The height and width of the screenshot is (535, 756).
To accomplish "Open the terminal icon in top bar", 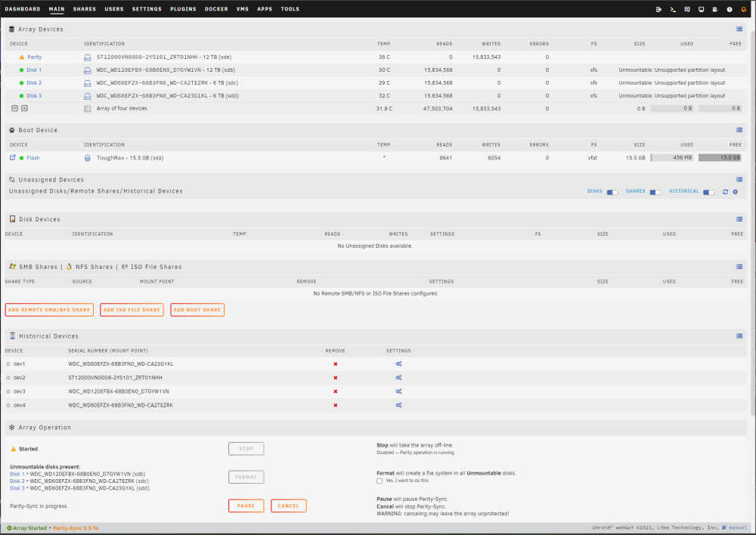I will [673, 9].
